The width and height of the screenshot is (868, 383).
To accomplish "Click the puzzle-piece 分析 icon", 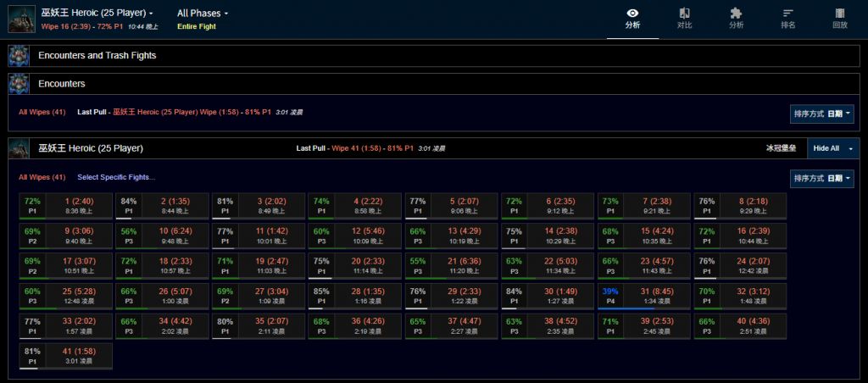I will point(736,18).
